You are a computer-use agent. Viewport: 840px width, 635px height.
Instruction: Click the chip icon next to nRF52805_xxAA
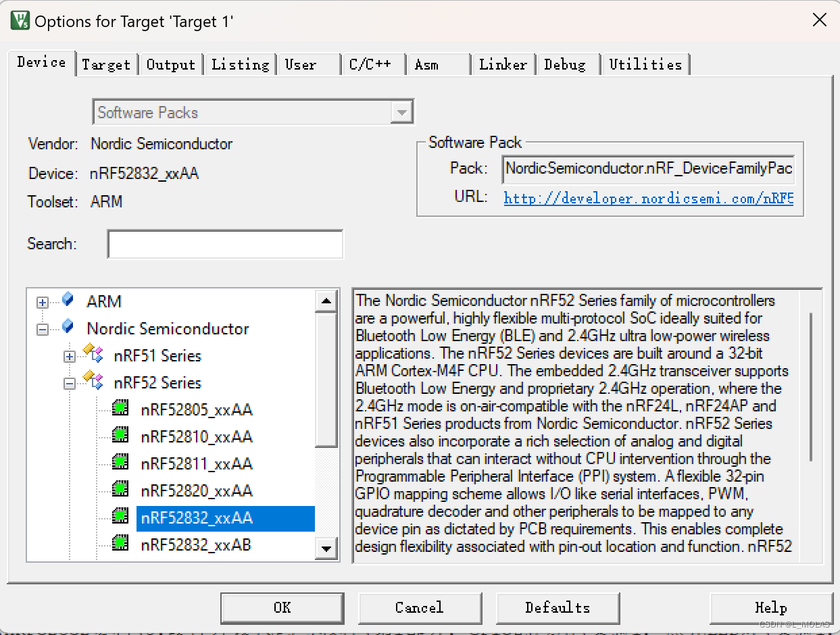tap(120, 409)
